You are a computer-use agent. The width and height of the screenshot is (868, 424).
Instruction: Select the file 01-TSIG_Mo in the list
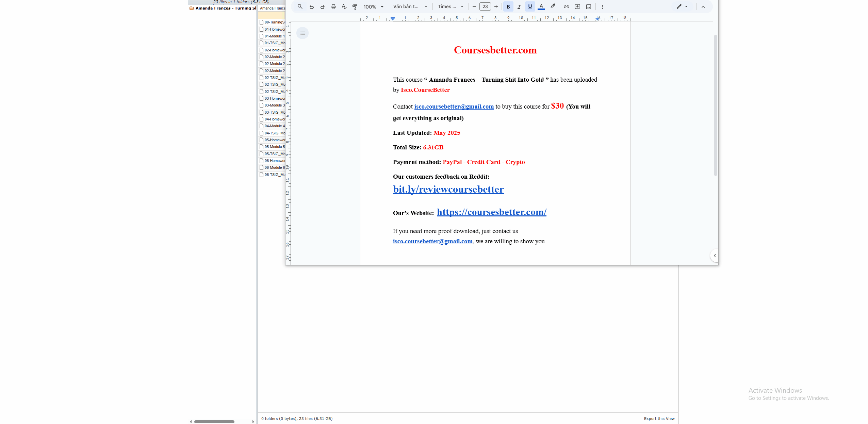click(x=272, y=43)
